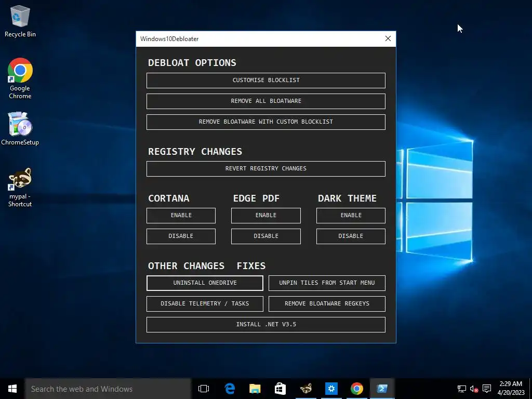This screenshot has height=399, width=532.
Task: Open the Windows Store taskbar icon
Action: 280,389
